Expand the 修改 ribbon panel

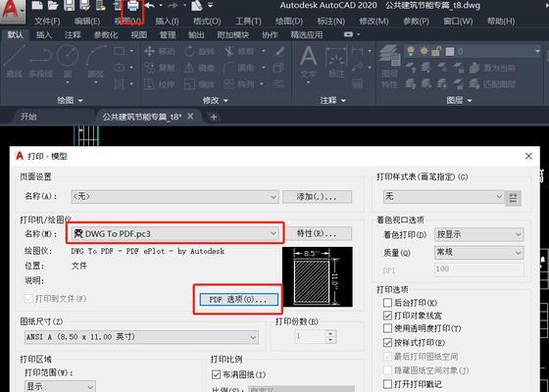(216, 100)
